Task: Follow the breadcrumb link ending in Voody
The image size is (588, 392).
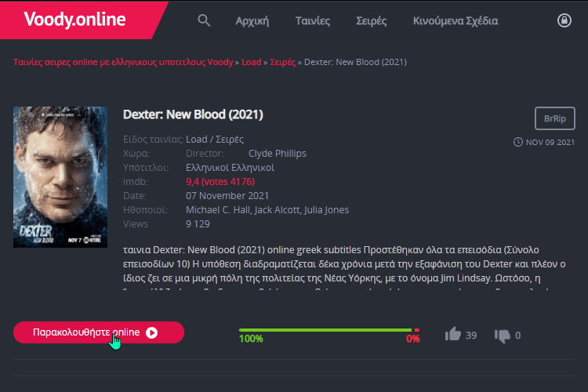Action: (x=123, y=62)
